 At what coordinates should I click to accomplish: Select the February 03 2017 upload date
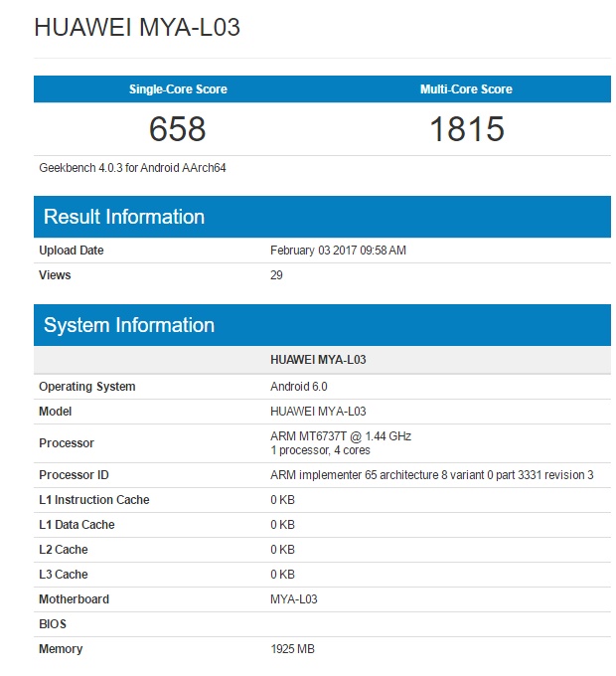[x=338, y=251]
